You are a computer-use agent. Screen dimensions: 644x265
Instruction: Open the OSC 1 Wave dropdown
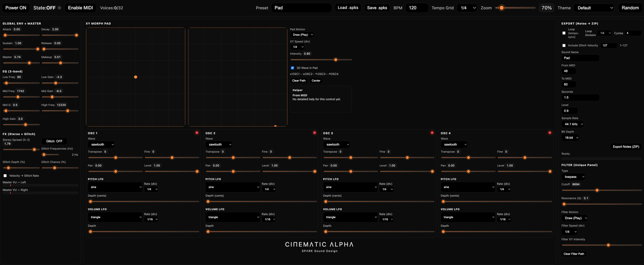tap(101, 145)
